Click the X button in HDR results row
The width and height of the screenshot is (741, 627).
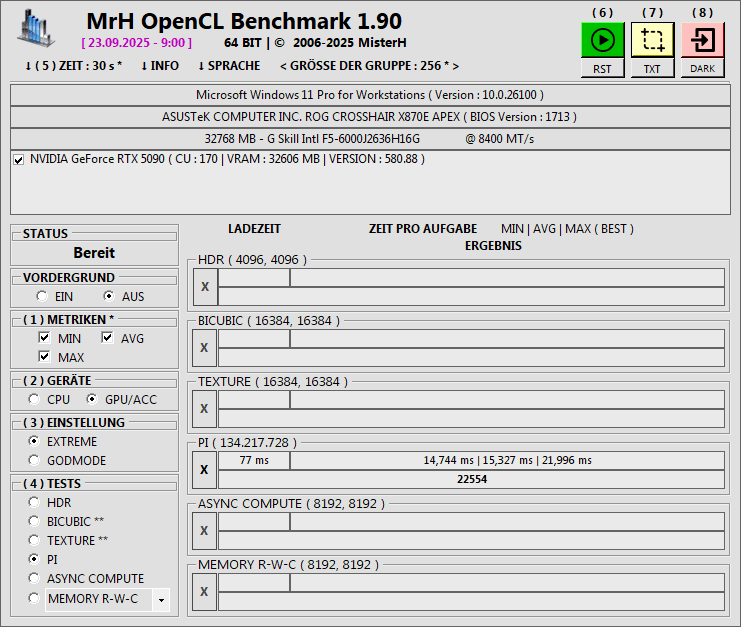pyautogui.click(x=205, y=287)
